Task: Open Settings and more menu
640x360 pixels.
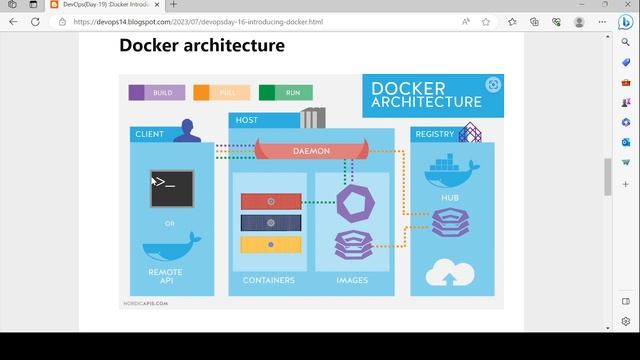Action: pyautogui.click(x=602, y=22)
